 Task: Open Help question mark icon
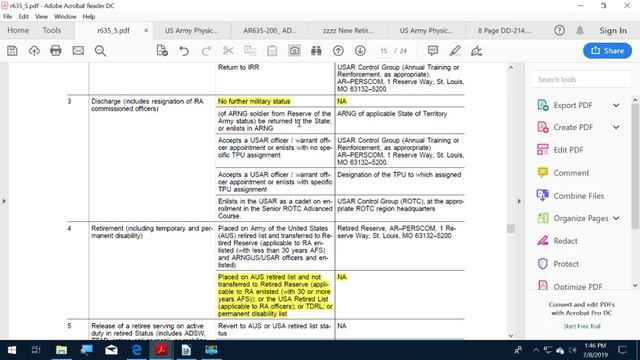click(559, 31)
